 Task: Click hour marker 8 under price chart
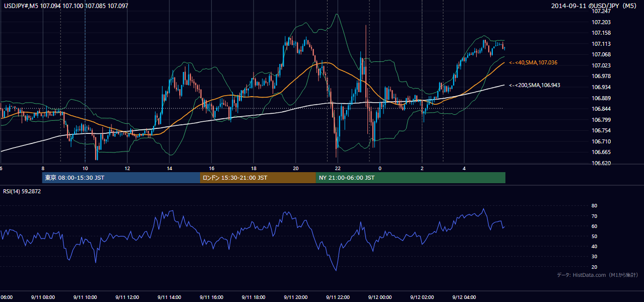click(43, 168)
